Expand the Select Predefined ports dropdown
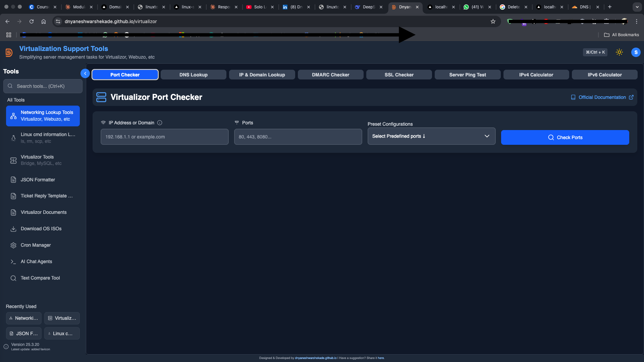Image resolution: width=644 pixels, height=362 pixels. point(432,136)
